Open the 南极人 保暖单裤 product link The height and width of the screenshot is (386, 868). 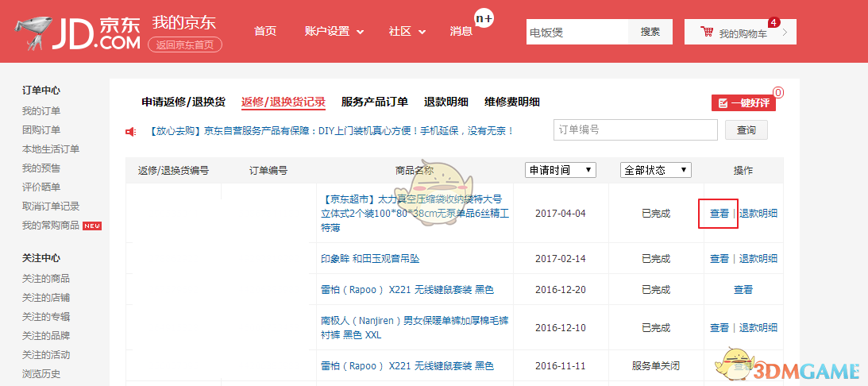[x=415, y=328]
